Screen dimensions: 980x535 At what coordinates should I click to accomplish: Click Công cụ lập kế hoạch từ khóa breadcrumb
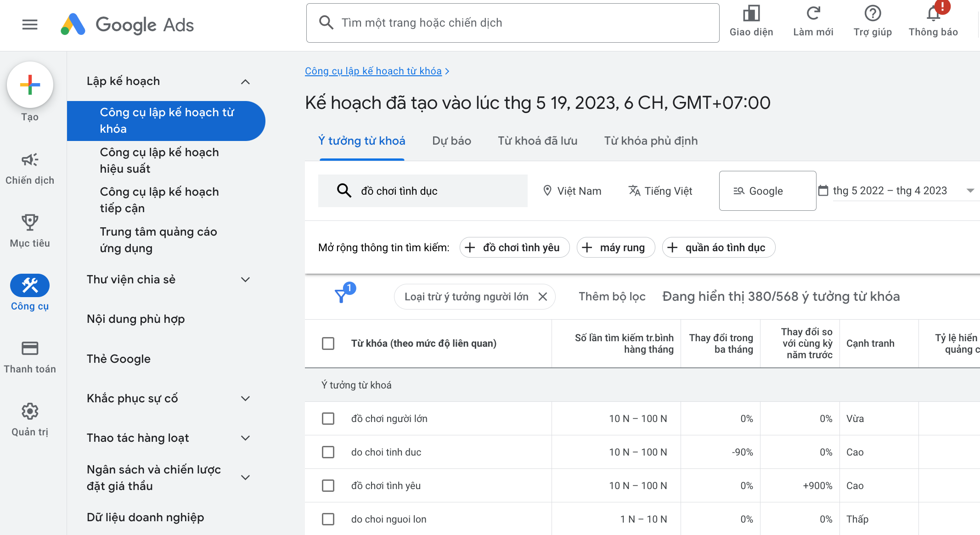(x=373, y=71)
